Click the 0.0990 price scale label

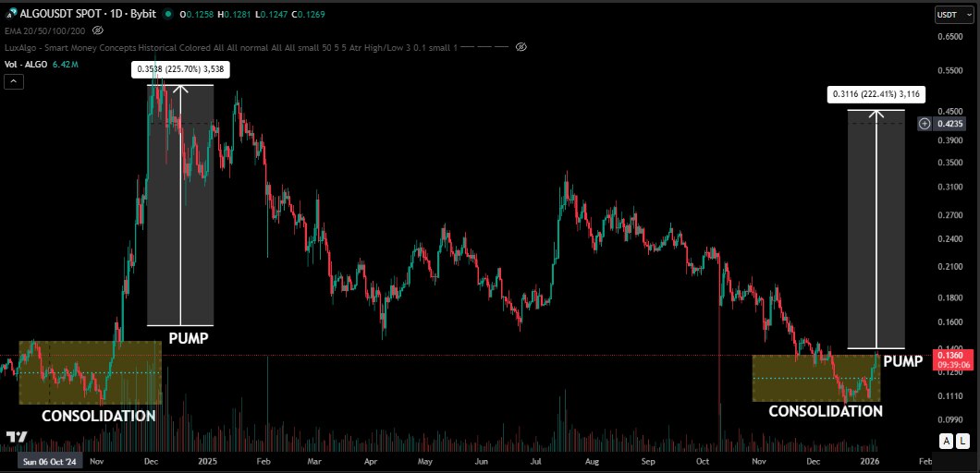point(950,420)
